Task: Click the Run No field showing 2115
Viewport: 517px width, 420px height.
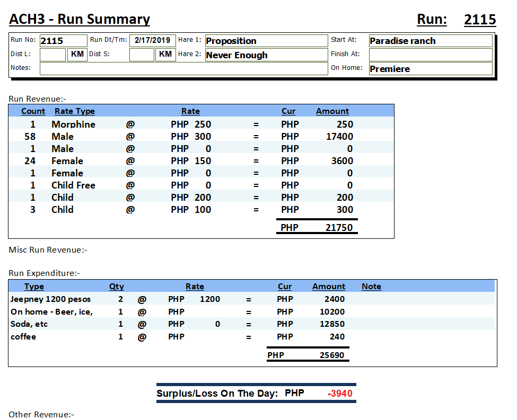Action: click(63, 41)
